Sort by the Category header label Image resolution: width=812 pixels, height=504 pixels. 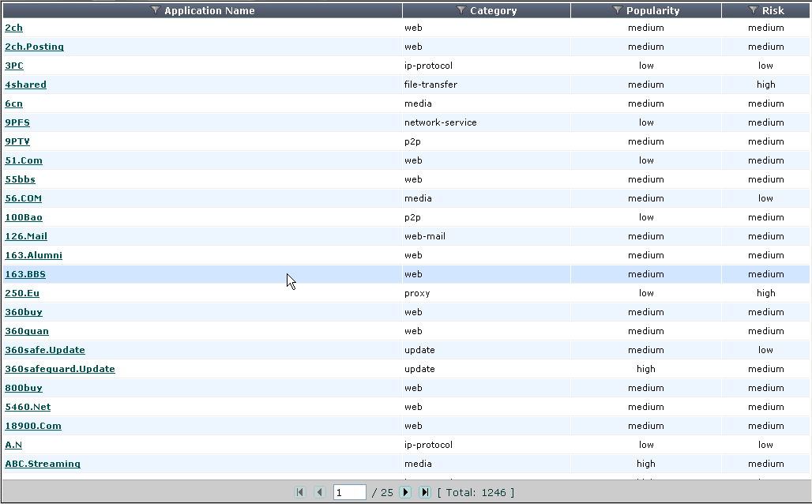tap(493, 10)
